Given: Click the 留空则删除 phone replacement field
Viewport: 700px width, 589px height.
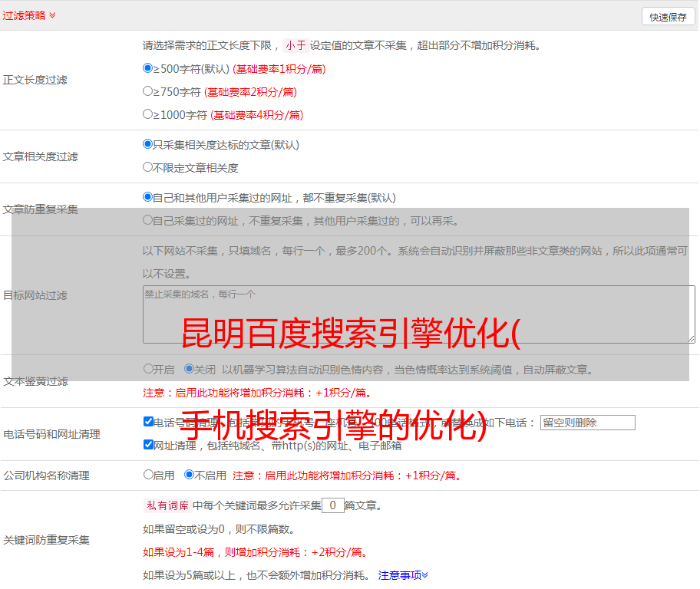Looking at the screenshot, I should coord(587,423).
